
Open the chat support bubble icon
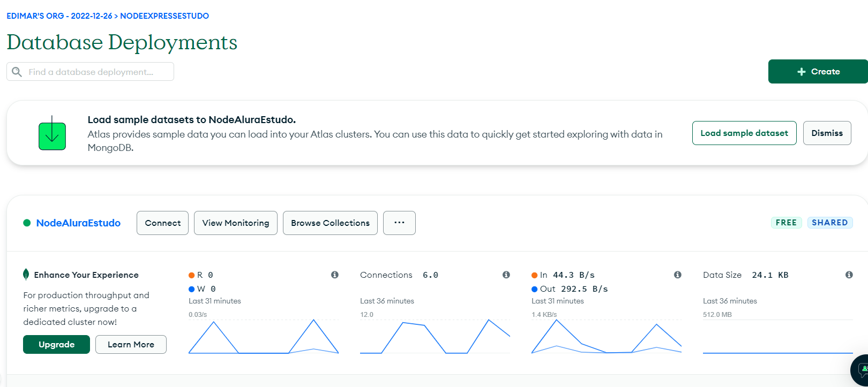(862, 369)
